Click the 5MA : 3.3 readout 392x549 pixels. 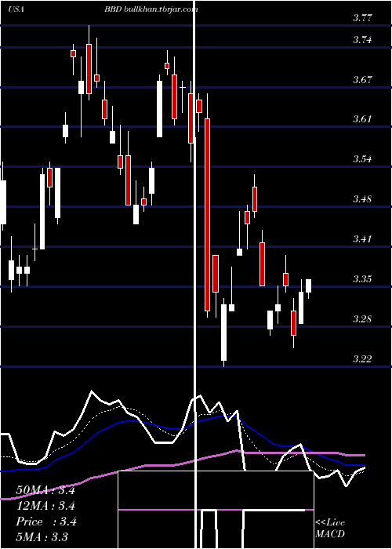(x=42, y=536)
